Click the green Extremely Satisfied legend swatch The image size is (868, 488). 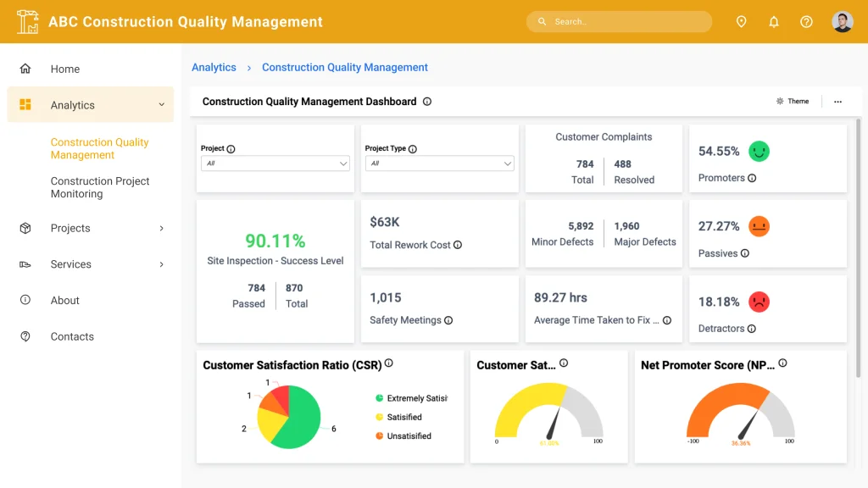[x=381, y=397]
